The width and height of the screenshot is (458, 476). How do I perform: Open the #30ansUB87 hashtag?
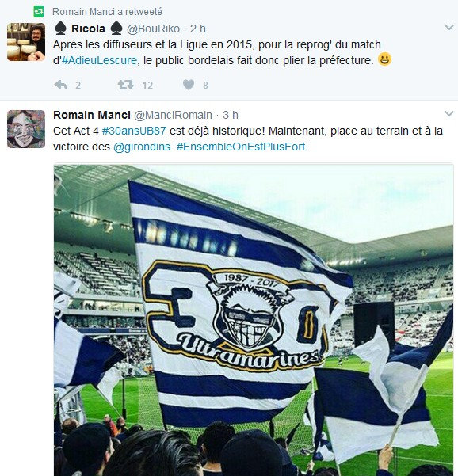coord(134,131)
